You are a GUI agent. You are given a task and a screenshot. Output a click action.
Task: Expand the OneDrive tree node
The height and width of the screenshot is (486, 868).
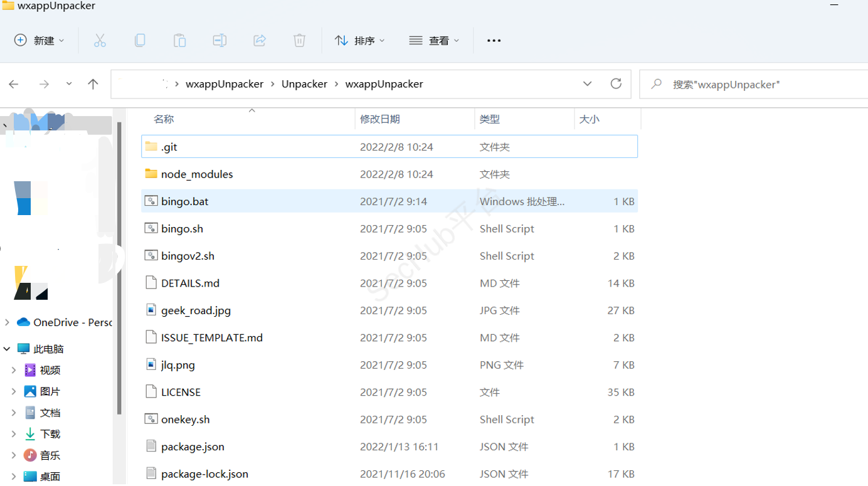(x=7, y=322)
